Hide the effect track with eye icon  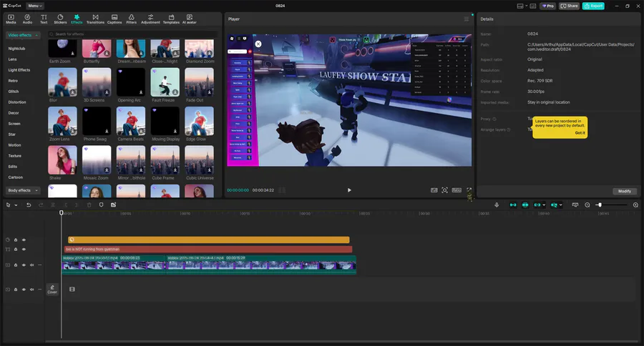[24, 239]
